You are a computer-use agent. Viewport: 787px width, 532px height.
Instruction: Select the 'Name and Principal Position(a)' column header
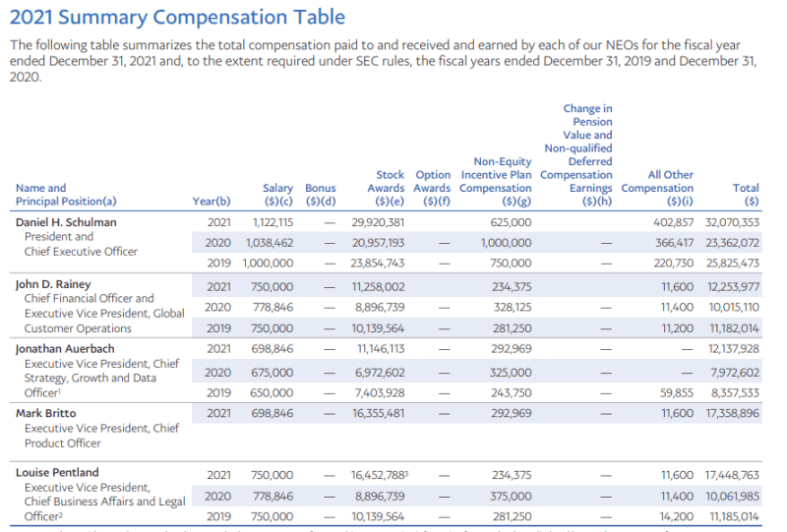point(66,195)
